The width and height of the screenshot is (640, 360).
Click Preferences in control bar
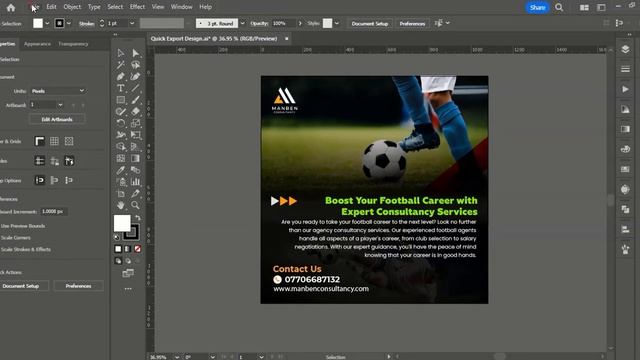tap(412, 24)
